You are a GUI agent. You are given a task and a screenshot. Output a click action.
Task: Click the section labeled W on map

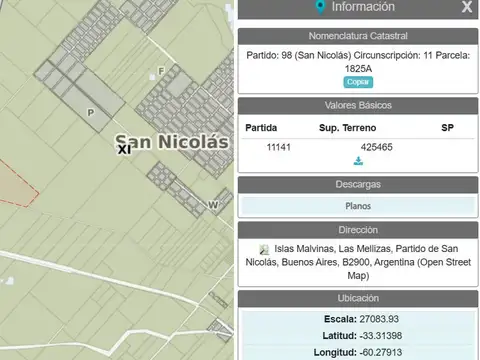tap(213, 205)
